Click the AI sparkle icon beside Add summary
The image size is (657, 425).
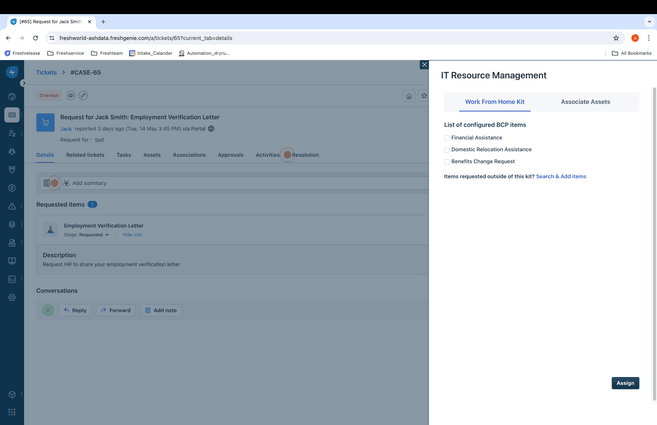66,183
